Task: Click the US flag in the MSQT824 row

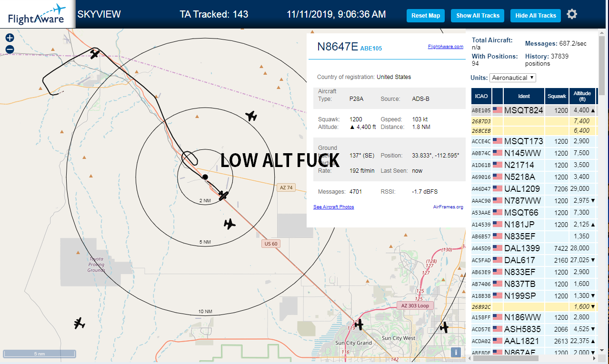Action: (x=498, y=110)
